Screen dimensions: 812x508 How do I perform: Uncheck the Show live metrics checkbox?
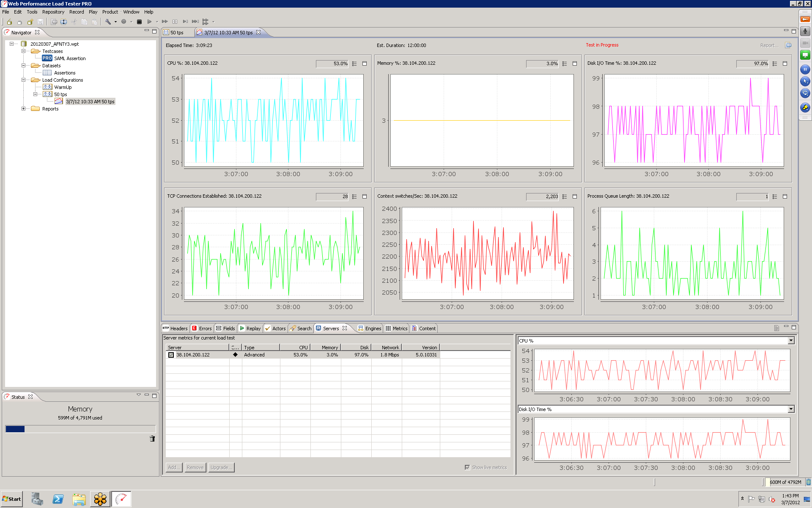tap(468, 467)
